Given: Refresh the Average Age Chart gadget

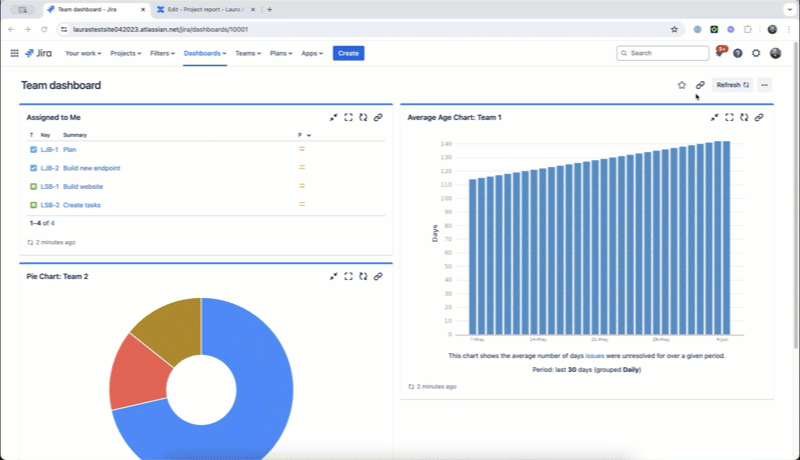Looking at the screenshot, I should pos(744,117).
